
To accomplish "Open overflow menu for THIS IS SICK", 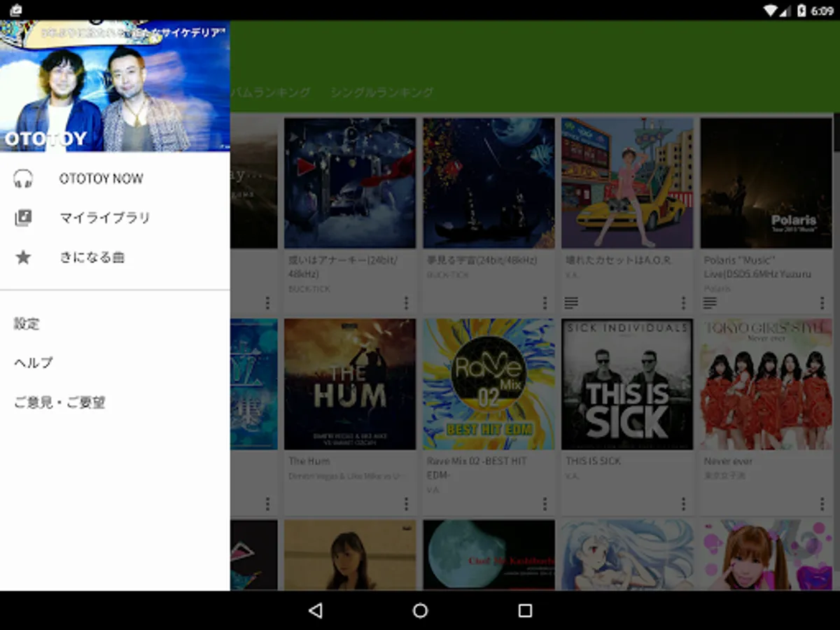I will coord(683,503).
